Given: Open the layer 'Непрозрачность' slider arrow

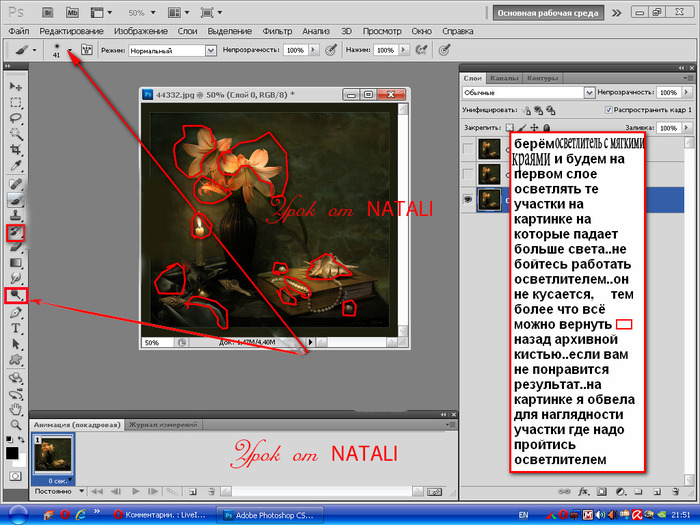Looking at the screenshot, I should point(687,92).
